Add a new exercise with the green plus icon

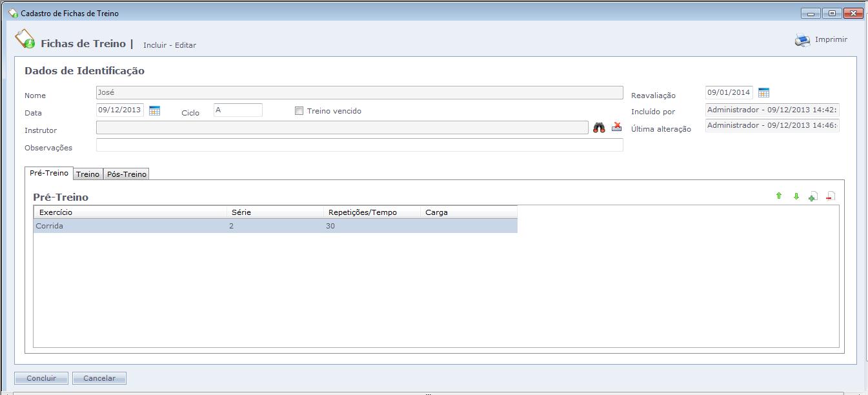[x=813, y=196]
